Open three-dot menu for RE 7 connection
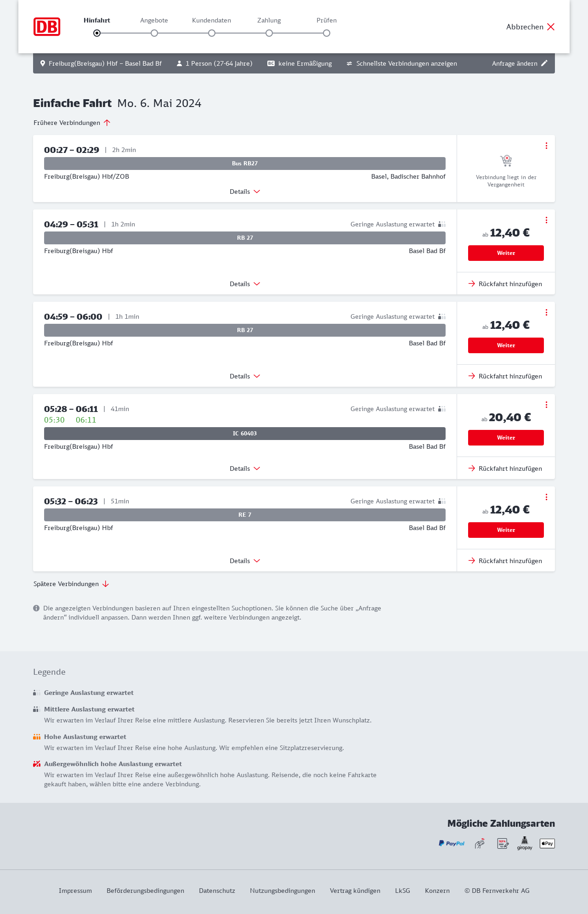This screenshot has height=914, width=588. 546,497
